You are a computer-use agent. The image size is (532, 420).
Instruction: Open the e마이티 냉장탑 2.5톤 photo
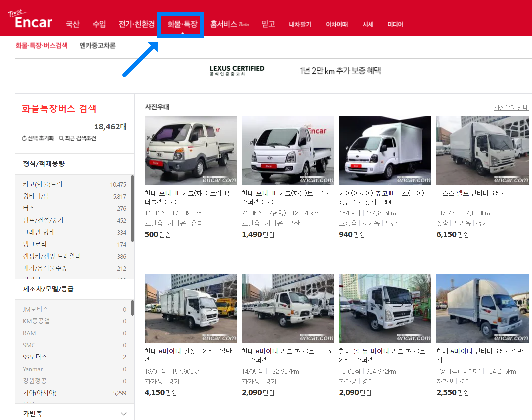pyautogui.click(x=191, y=309)
